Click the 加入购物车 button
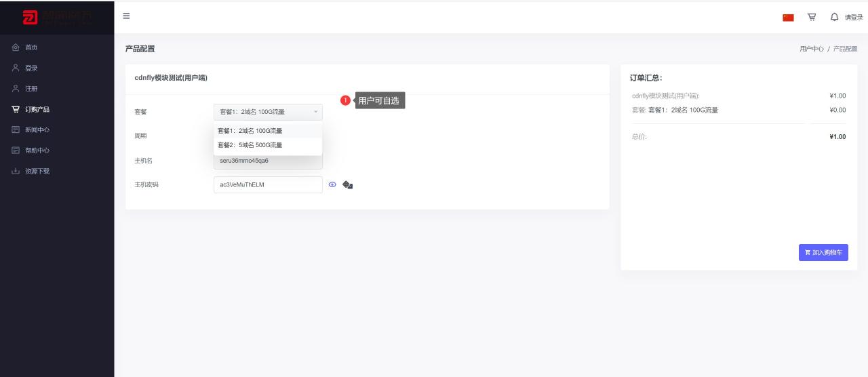 (823, 252)
